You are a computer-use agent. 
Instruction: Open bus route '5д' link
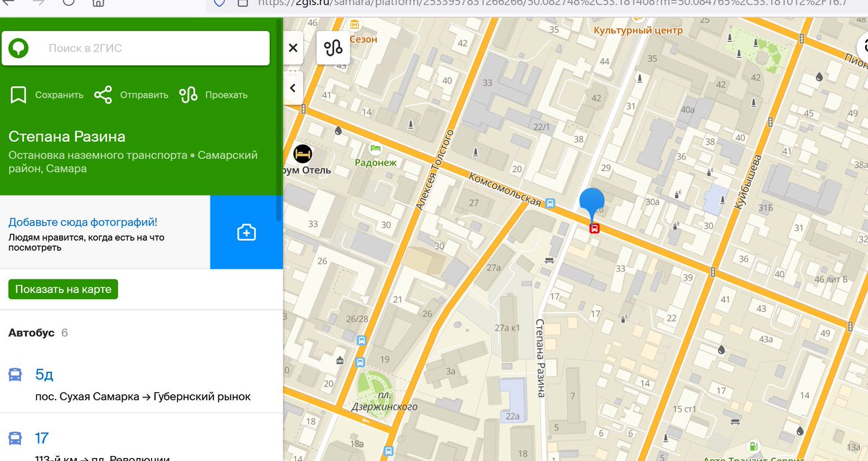click(44, 375)
